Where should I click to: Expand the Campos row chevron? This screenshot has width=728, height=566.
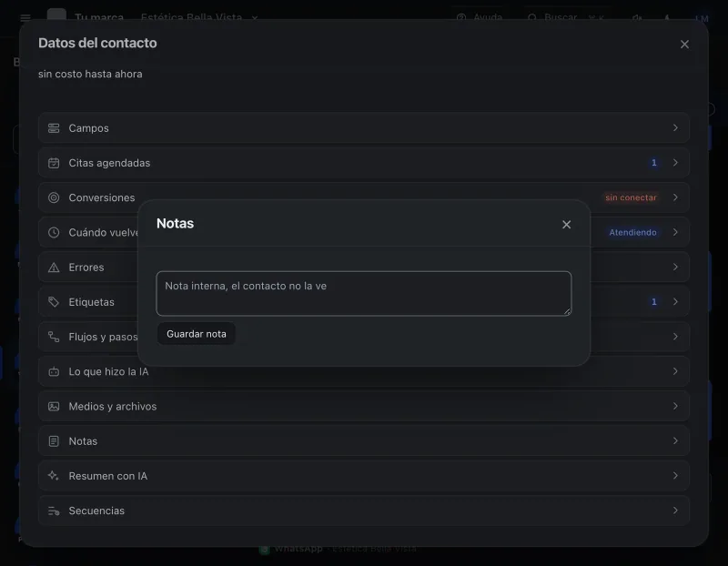point(675,127)
